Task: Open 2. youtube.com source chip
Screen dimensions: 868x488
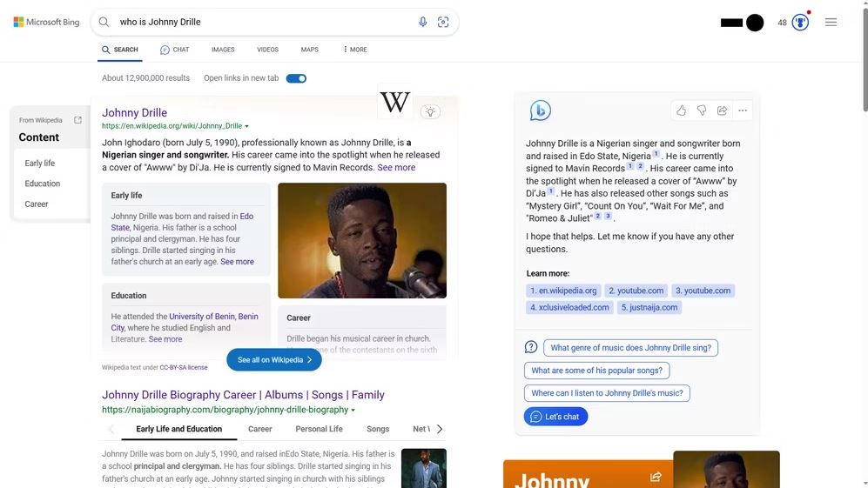Action: [636, 291]
